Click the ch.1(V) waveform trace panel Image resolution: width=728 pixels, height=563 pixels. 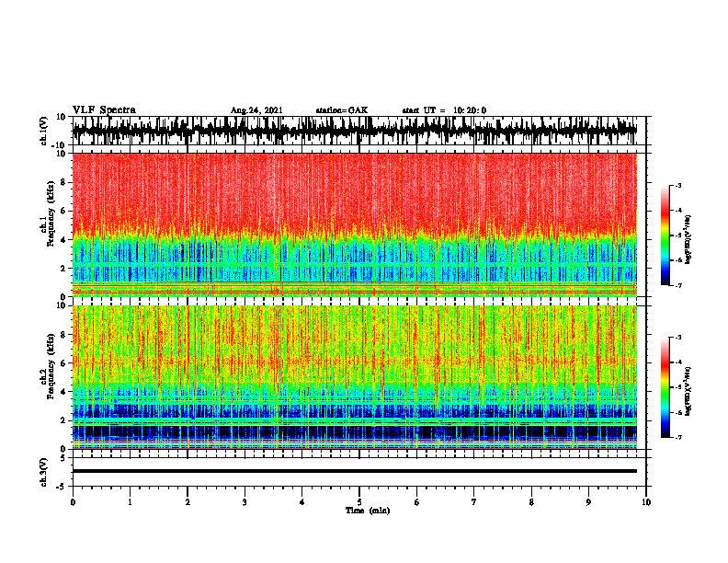[x=359, y=131]
